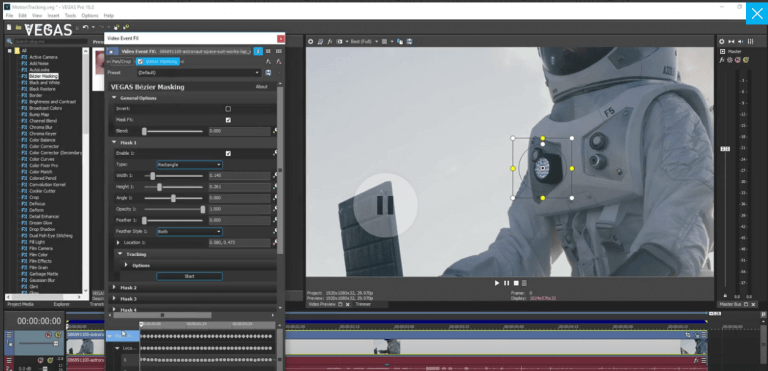Save the preset with disk icon
Viewport: 768px width, 371px height.
(x=268, y=73)
